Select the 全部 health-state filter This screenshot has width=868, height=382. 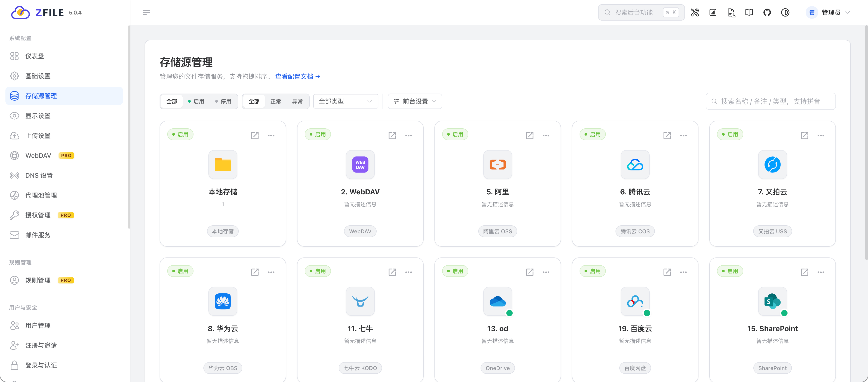tap(254, 101)
